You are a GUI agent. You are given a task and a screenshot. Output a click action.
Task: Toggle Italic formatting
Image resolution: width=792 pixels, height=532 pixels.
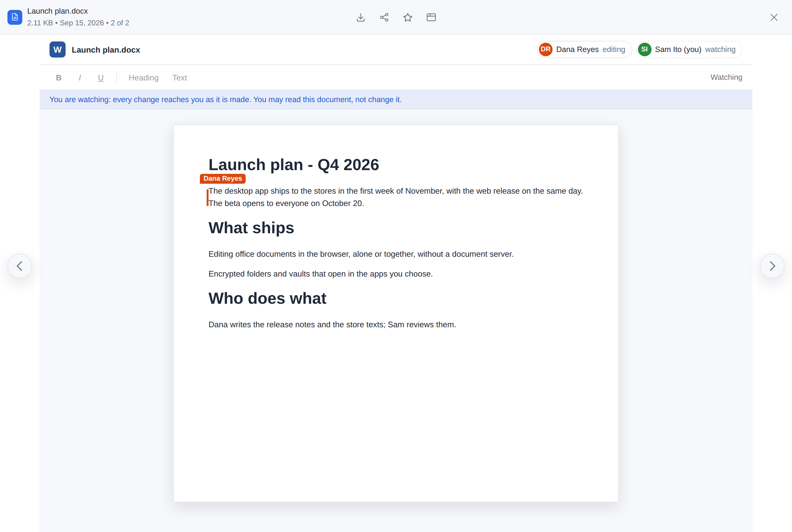80,78
